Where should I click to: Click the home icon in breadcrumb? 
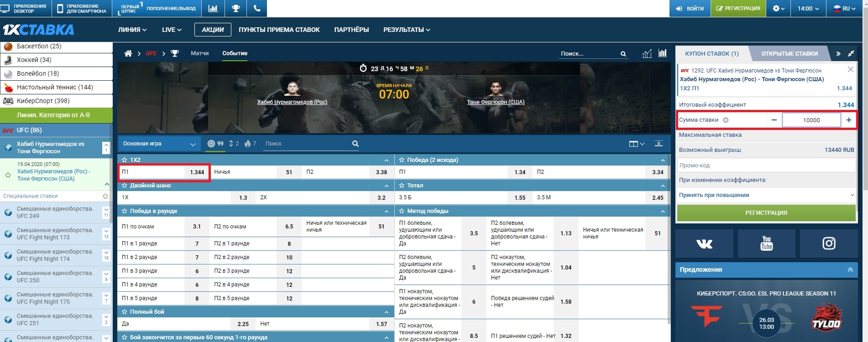pyautogui.click(x=128, y=54)
